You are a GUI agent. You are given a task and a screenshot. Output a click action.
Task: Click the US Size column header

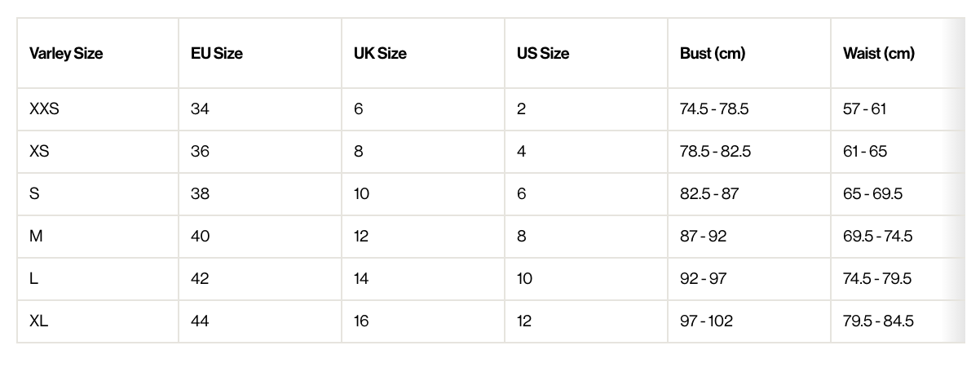point(543,54)
